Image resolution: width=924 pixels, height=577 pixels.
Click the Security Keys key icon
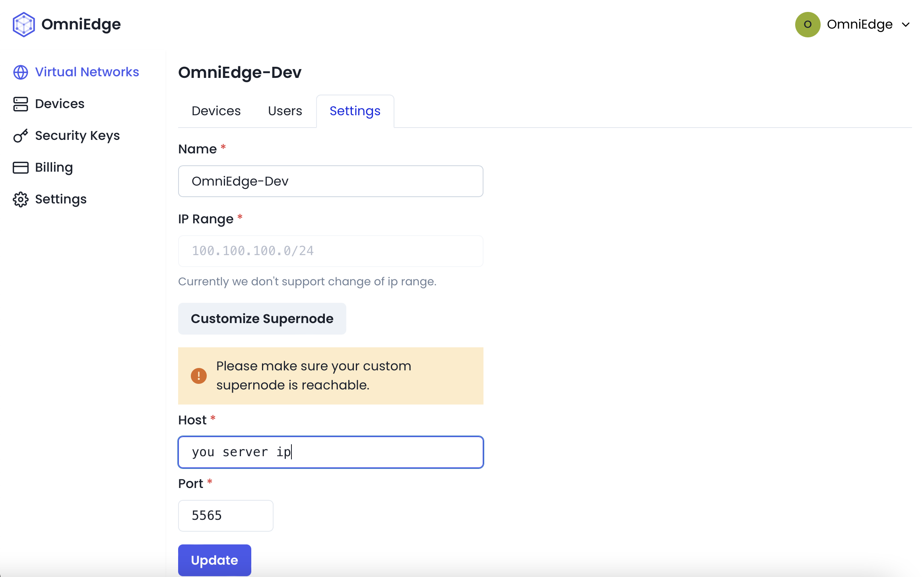[21, 136]
